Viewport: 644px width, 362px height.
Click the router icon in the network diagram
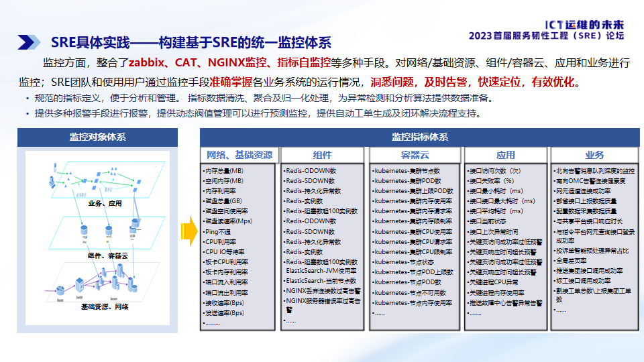coord(60,290)
